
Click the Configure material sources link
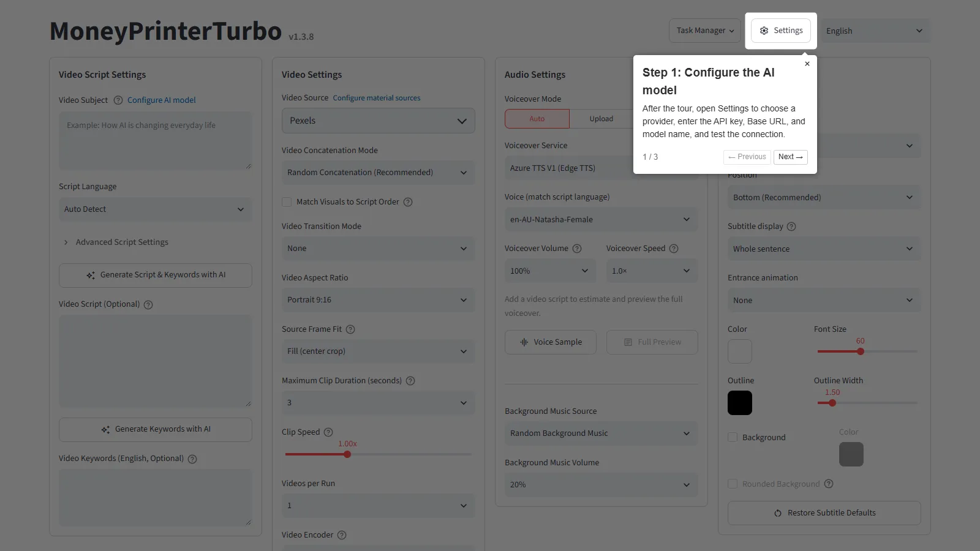(x=377, y=98)
